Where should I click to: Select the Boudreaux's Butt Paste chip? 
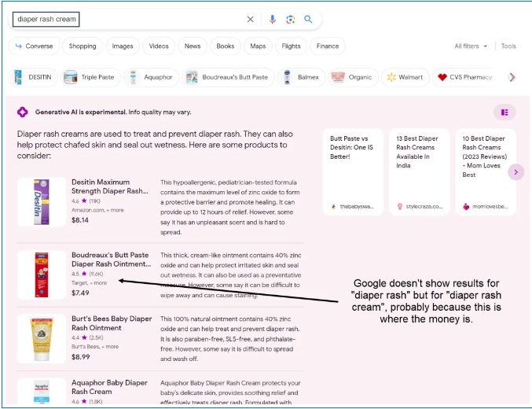pos(228,77)
